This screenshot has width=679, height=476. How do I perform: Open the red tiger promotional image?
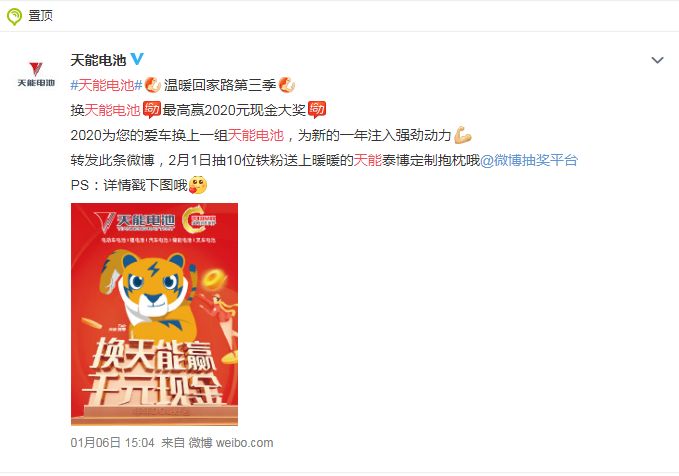coord(155,314)
